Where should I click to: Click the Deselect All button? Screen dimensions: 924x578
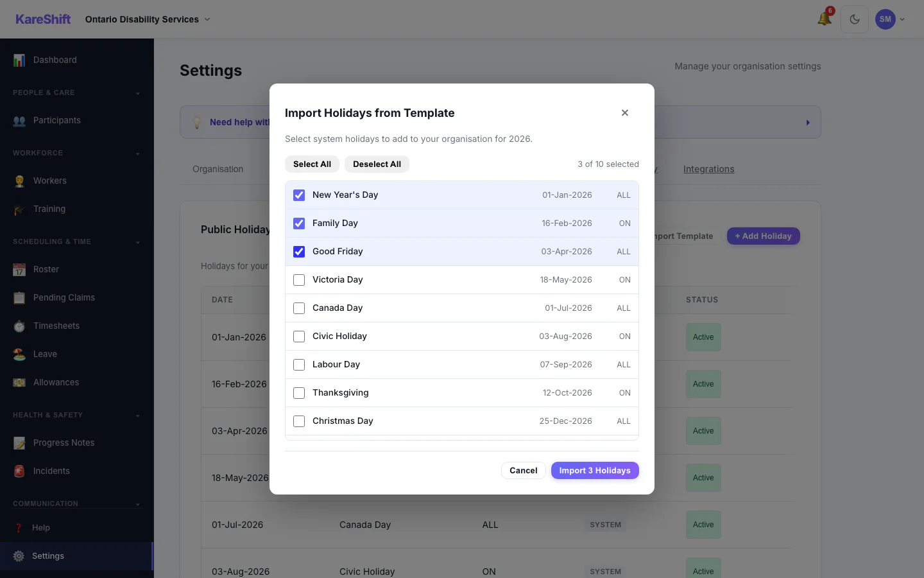[377, 164]
